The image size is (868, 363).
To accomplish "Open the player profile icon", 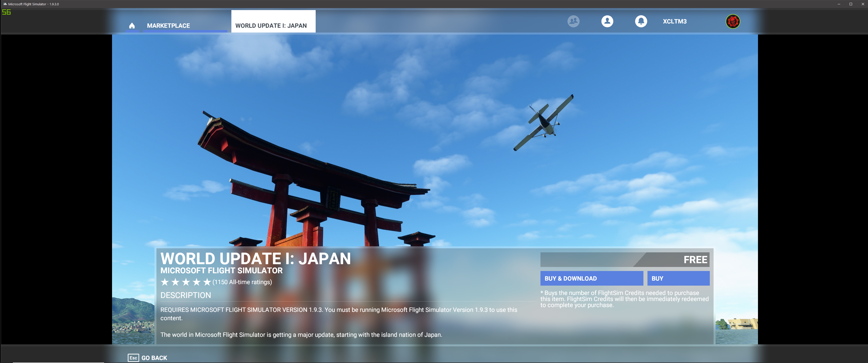I will 607,21.
